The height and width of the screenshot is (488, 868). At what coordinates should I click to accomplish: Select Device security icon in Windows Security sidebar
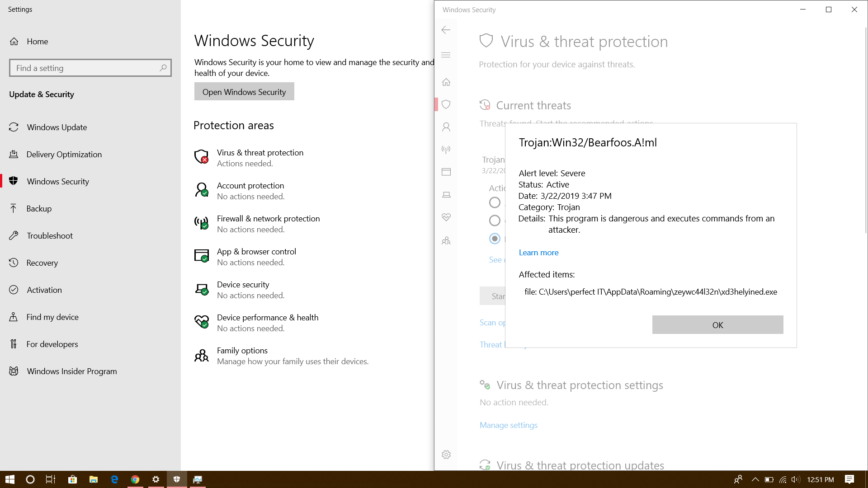(x=446, y=195)
